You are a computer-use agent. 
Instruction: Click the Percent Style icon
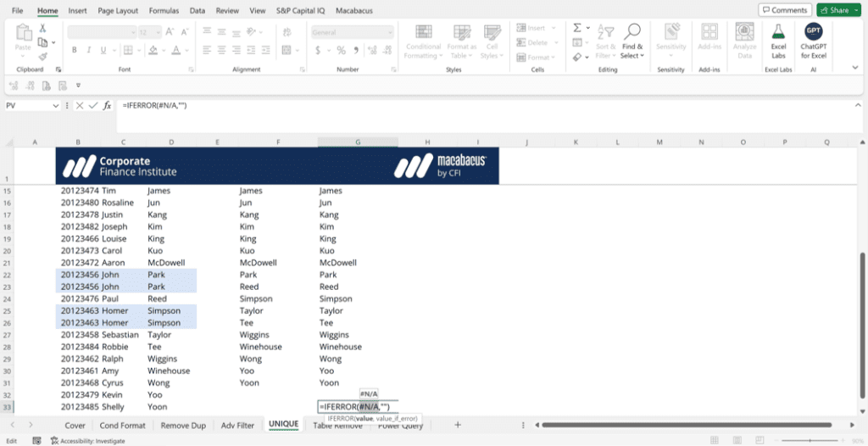(x=341, y=50)
